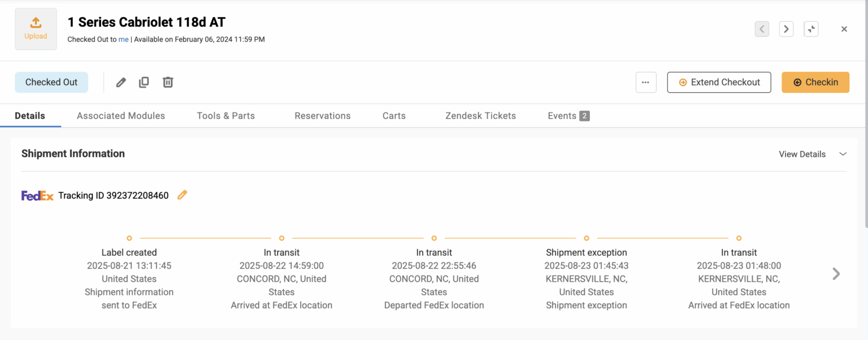Select the Zendesk Tickets tab
The image size is (868, 340).
pos(480,115)
